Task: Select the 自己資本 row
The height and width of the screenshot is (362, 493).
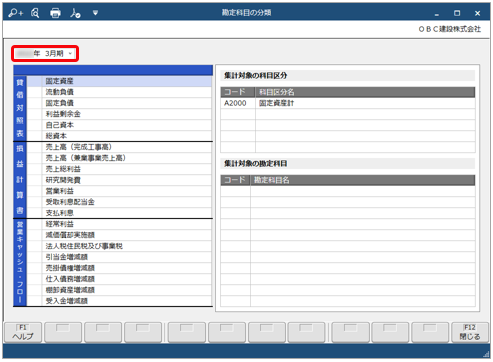Action: 119,125
